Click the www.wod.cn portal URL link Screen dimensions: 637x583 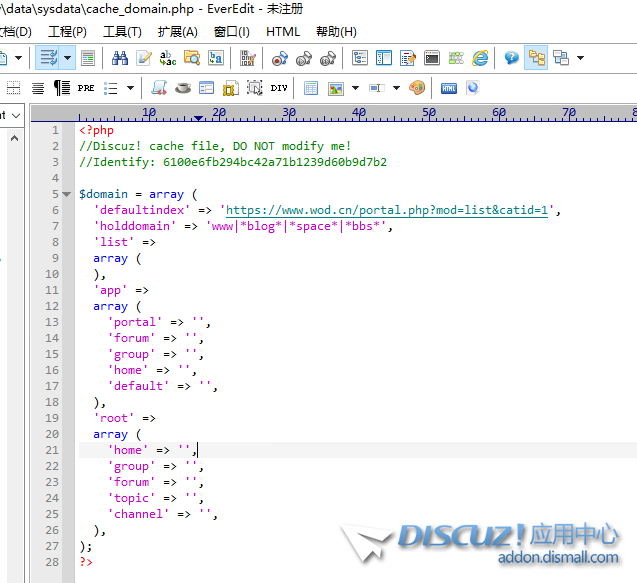click(387, 210)
